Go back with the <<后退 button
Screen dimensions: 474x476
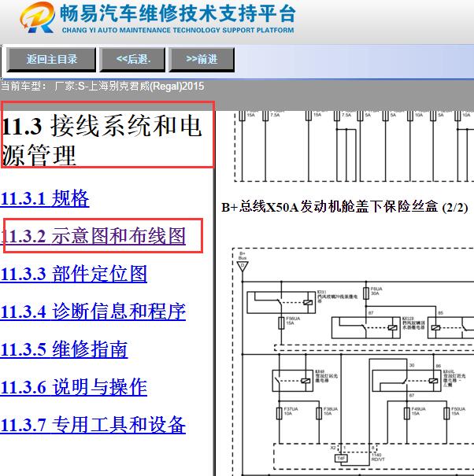pyautogui.click(x=132, y=60)
